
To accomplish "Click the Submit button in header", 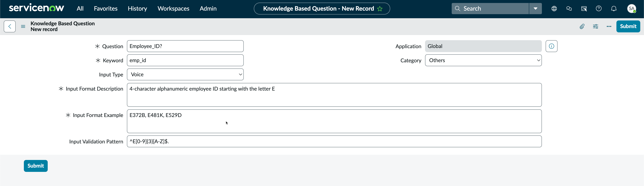I will coord(628,26).
